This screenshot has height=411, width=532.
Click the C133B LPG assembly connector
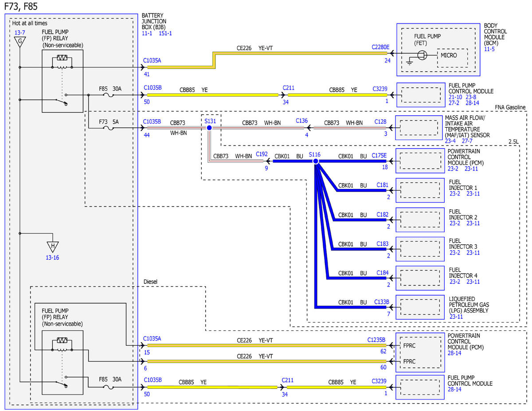[381, 302]
